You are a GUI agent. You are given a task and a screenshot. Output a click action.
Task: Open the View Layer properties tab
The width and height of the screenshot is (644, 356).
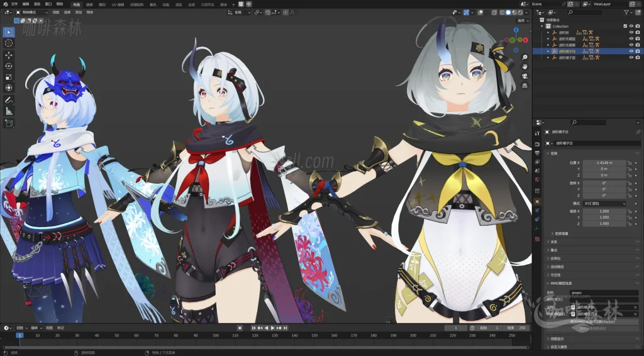(x=537, y=162)
